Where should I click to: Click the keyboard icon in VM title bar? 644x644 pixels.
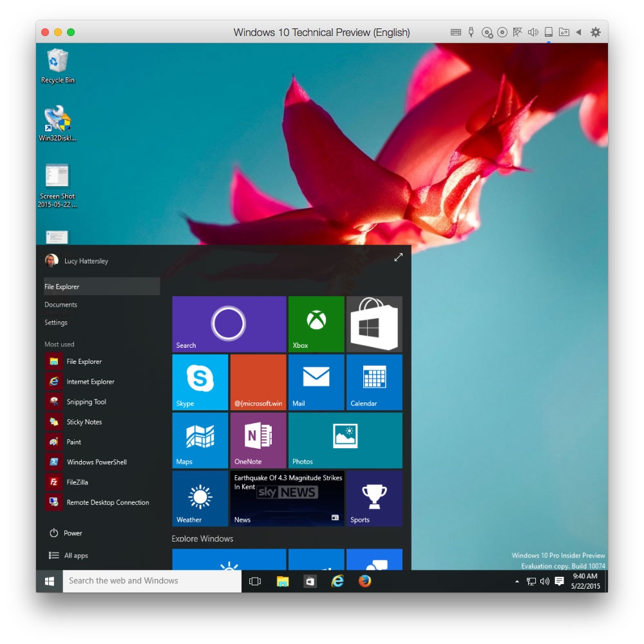pyautogui.click(x=455, y=32)
